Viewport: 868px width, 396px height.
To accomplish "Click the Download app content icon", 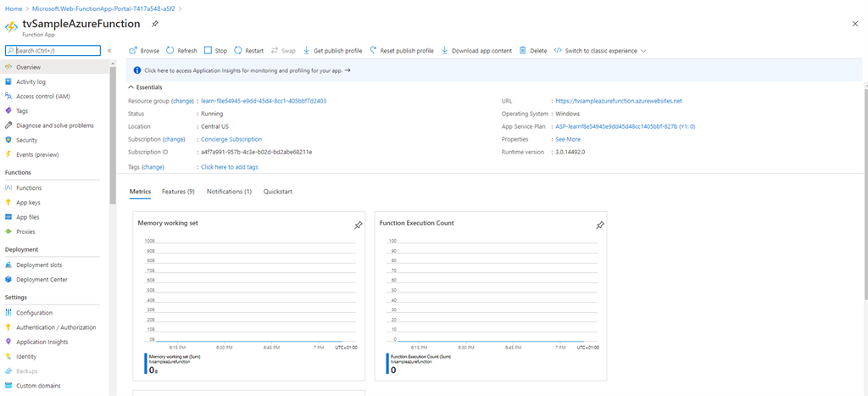I will 444,50.
